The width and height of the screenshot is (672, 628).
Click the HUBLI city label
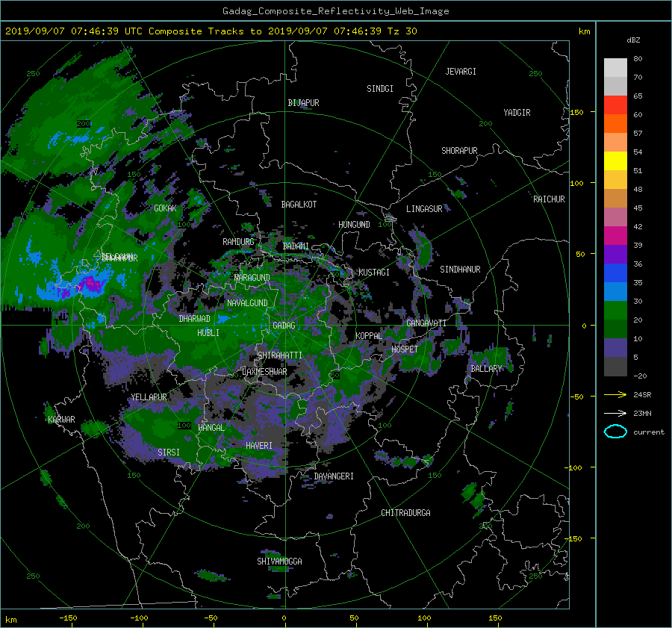click(208, 333)
